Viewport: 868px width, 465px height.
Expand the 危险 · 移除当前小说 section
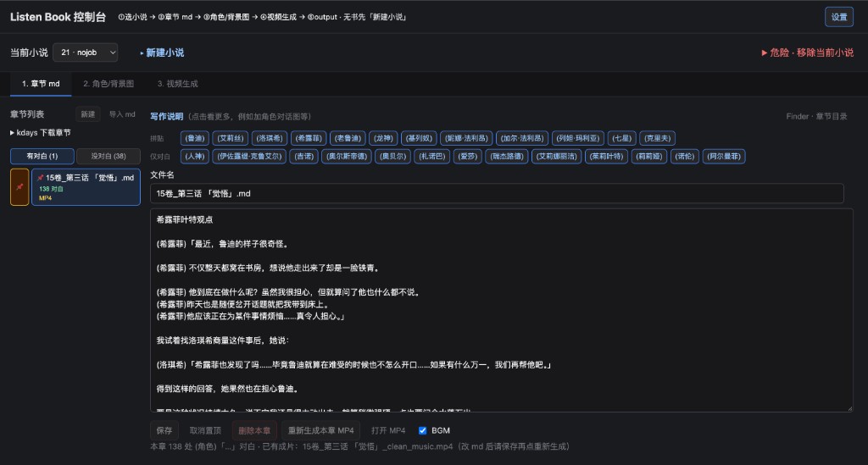click(x=808, y=53)
